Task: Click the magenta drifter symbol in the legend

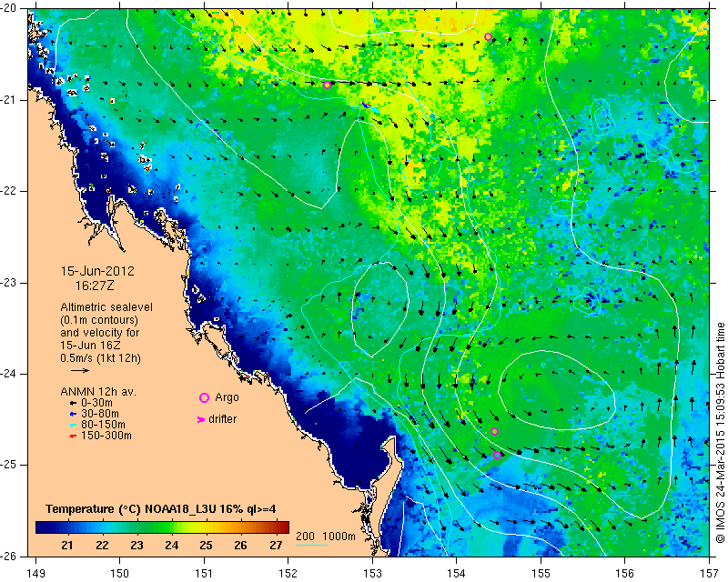Action: [200, 419]
